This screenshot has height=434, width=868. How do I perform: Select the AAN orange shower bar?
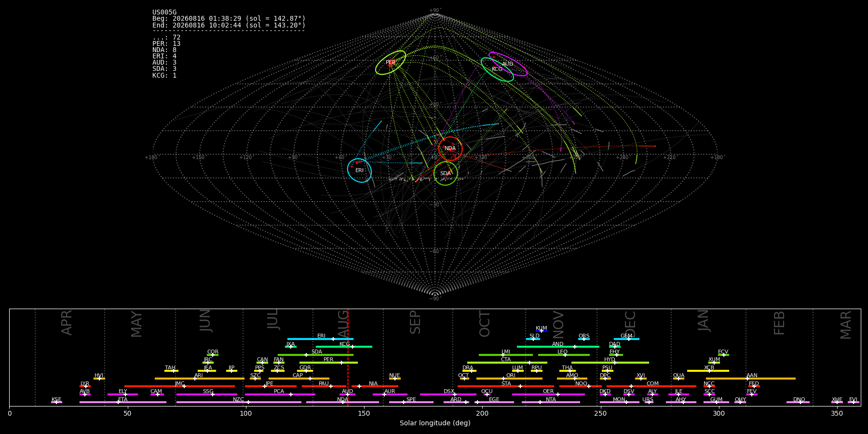click(751, 379)
